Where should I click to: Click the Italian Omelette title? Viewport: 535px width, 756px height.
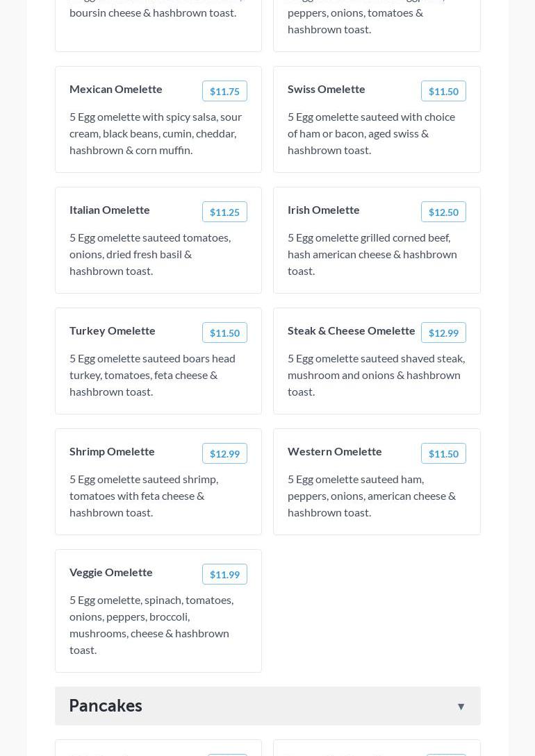[x=110, y=210]
